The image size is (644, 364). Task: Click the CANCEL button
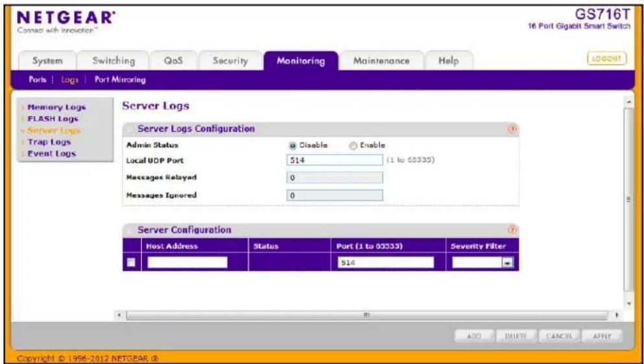coord(558,336)
